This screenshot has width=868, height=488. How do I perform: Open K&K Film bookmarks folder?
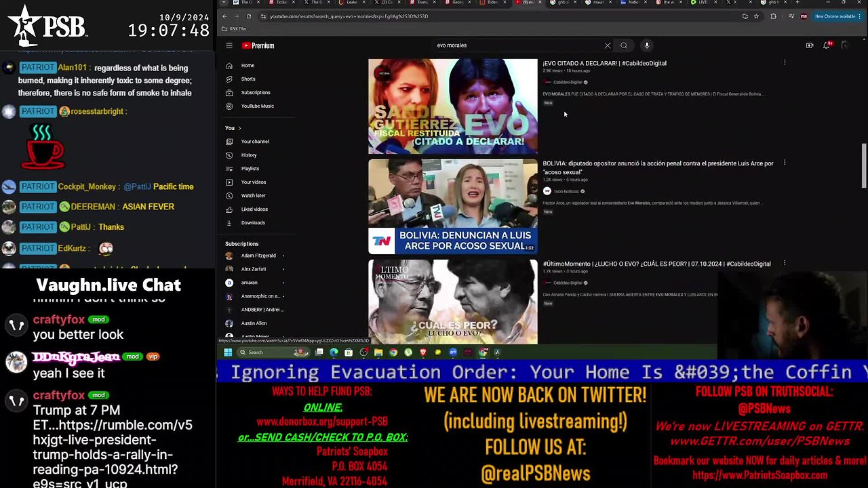234,29
